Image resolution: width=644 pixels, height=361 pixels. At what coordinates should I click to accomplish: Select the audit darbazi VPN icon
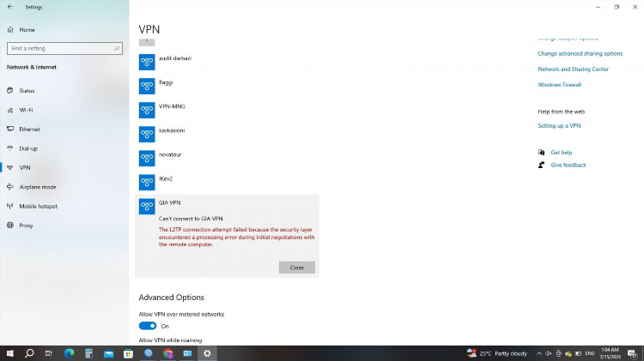[147, 62]
